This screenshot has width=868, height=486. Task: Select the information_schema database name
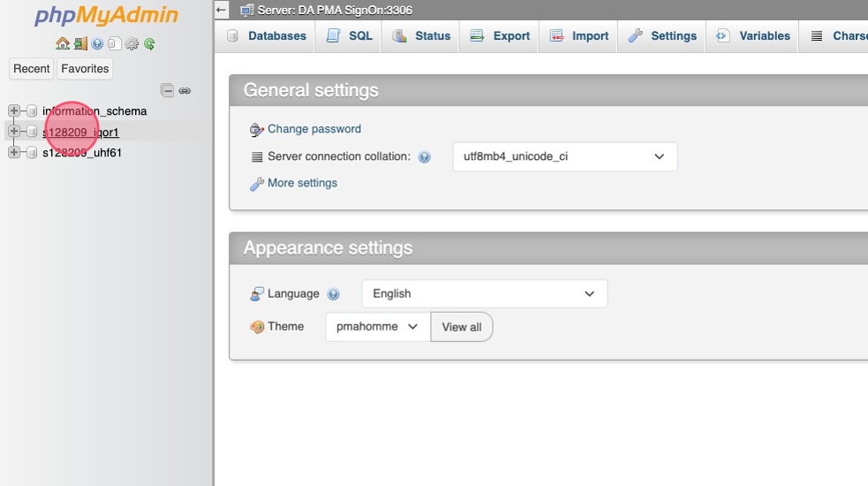(94, 111)
